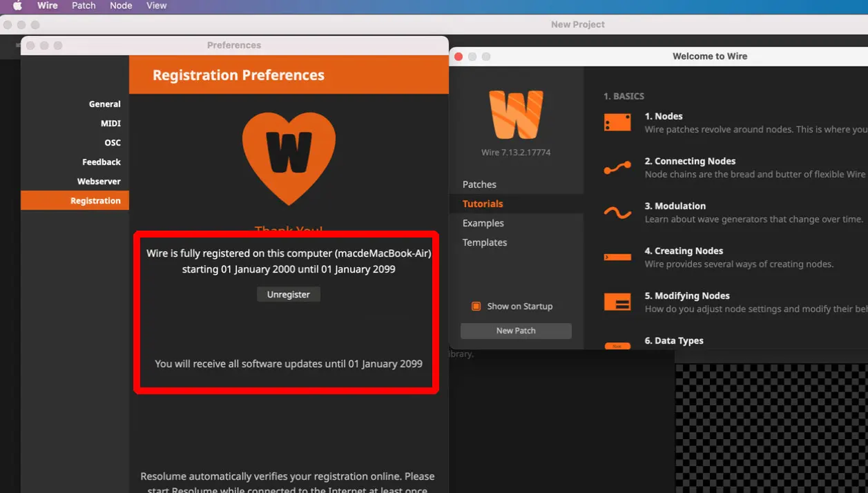
Task: Select Feedback preferences tab
Action: click(x=75, y=162)
